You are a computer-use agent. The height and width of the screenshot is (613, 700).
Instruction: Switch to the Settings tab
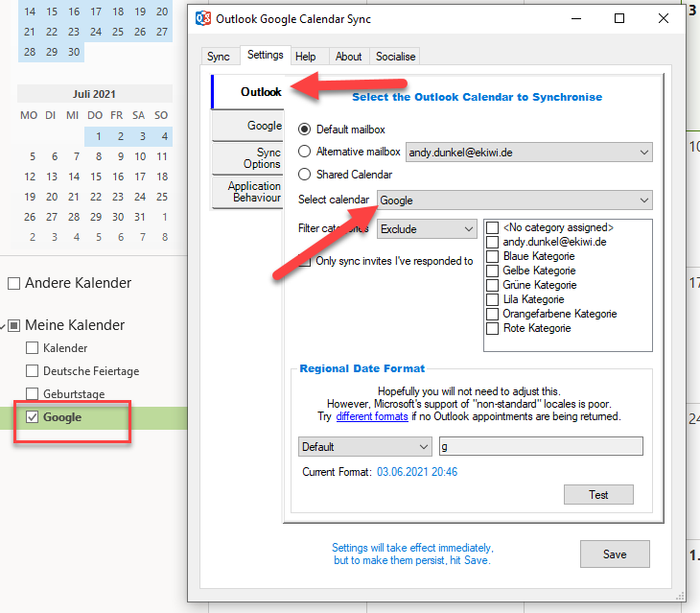pyautogui.click(x=266, y=55)
